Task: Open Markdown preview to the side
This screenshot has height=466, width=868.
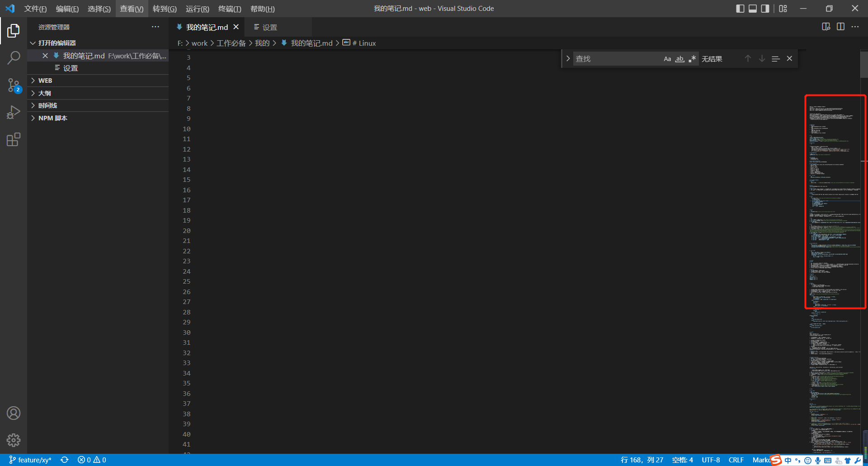Action: pos(826,27)
